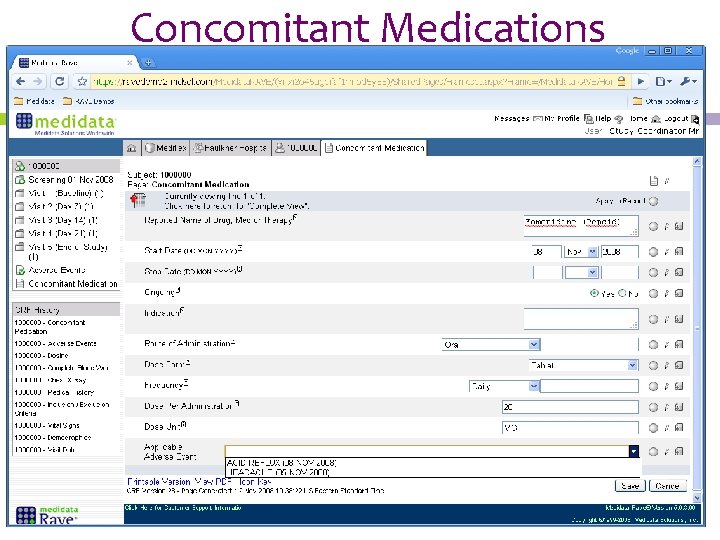Image resolution: width=720 pixels, height=540 pixels.
Task: Open audit icon for Indication row
Action: 679,319
